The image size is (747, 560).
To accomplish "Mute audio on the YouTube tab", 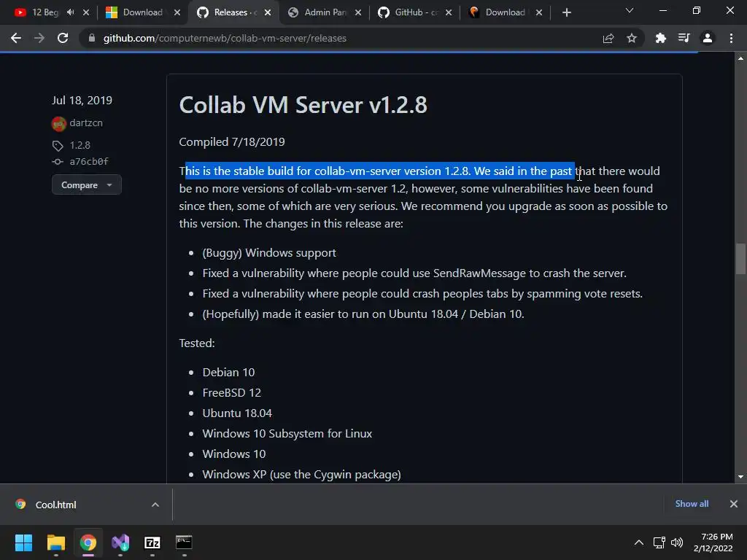I will pos(71,12).
